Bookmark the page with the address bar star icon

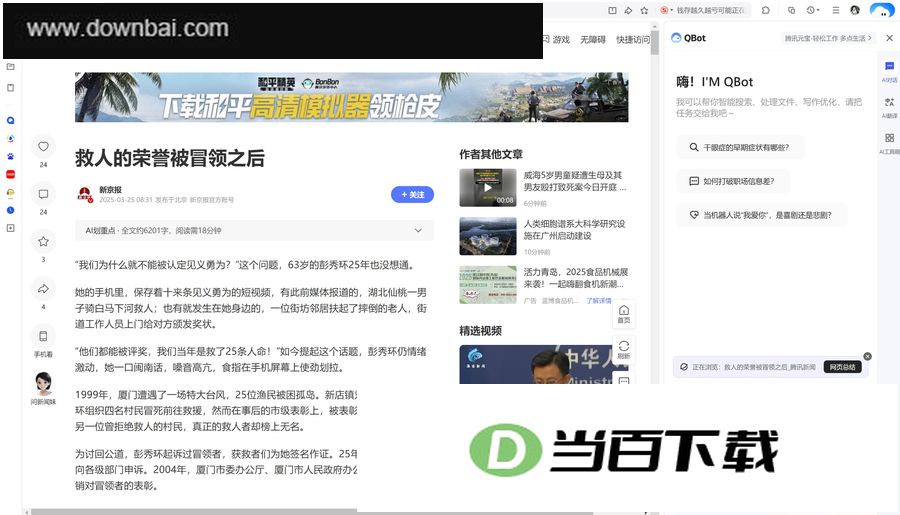coord(645,10)
